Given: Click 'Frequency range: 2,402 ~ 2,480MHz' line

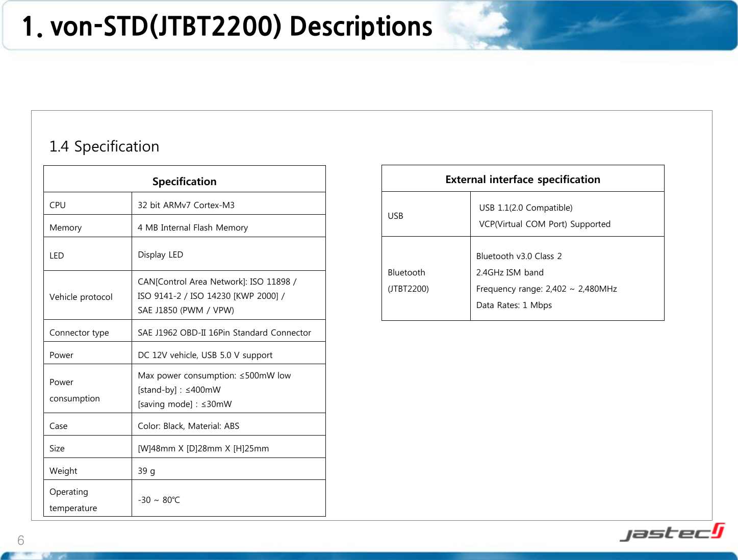Looking at the screenshot, I should point(546,289).
